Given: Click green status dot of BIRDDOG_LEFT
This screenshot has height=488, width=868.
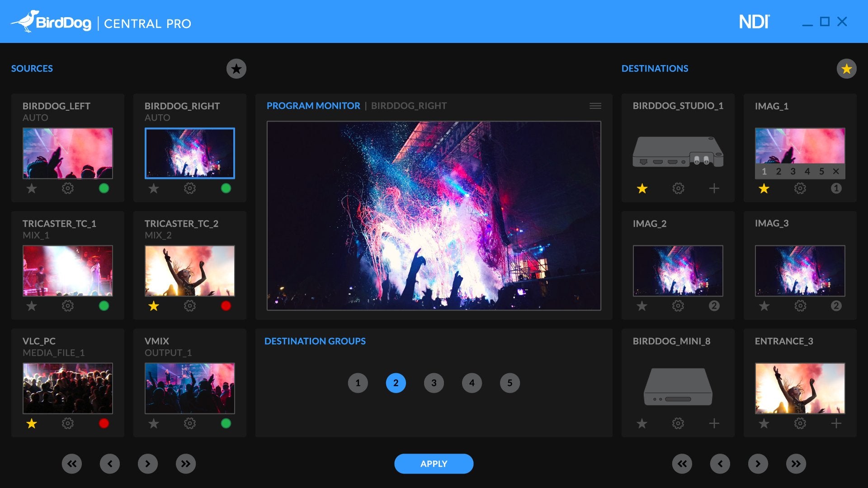Looking at the screenshot, I should 104,188.
